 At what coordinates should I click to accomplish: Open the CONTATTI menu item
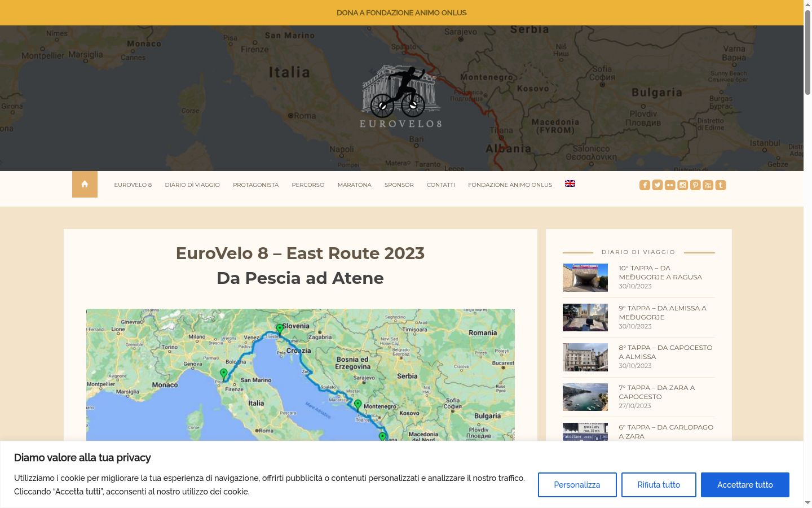[441, 185]
